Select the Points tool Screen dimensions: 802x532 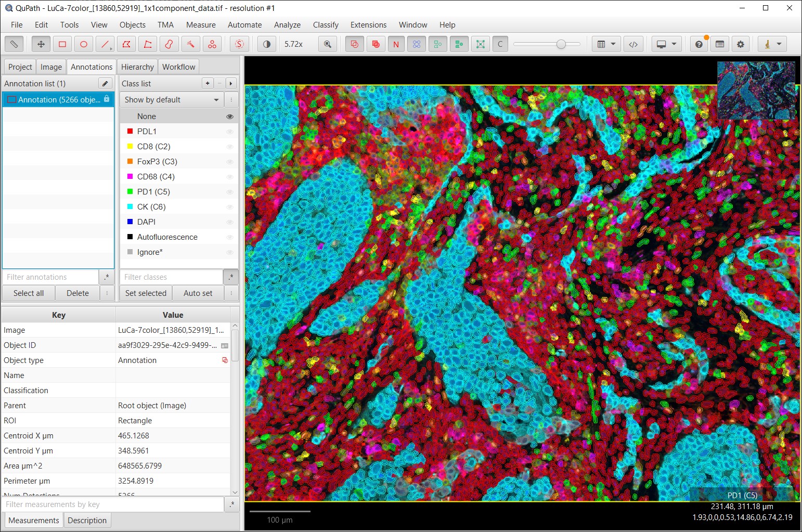point(212,44)
